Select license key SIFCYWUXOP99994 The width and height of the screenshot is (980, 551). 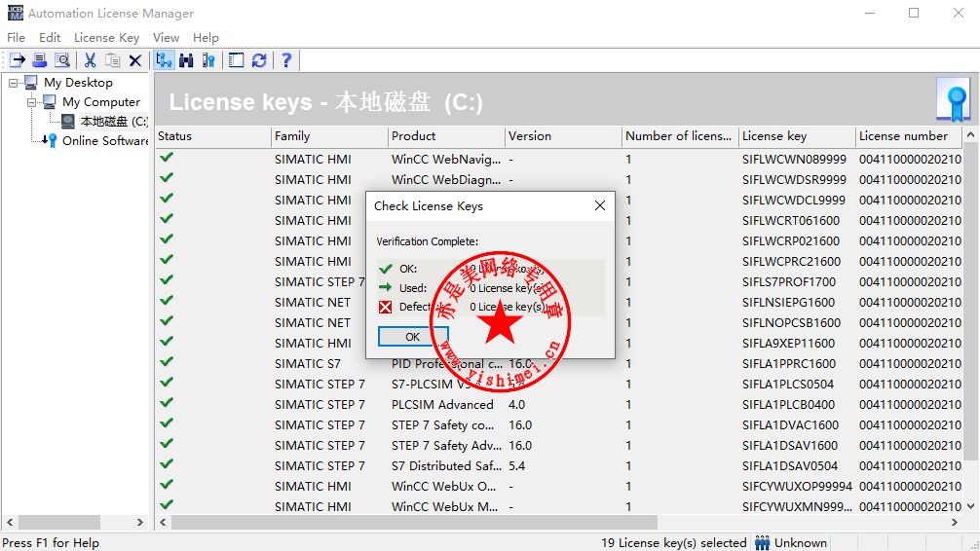(797, 486)
